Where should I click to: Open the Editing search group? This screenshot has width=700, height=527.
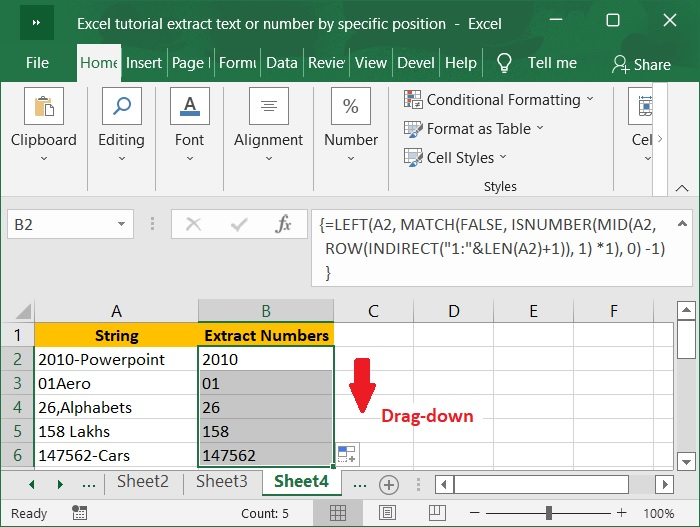[x=121, y=125]
